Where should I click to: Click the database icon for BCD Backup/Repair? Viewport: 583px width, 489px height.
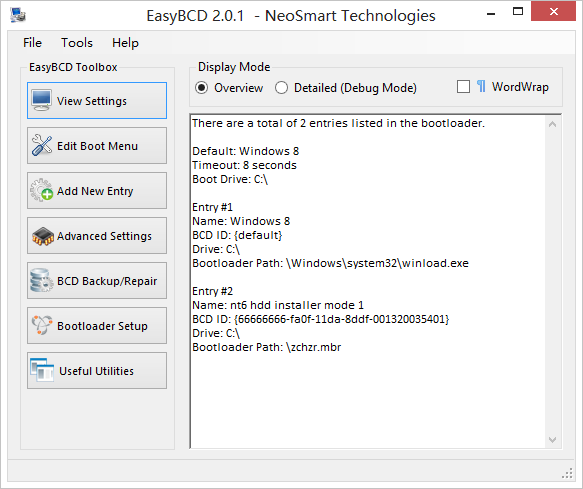click(x=41, y=280)
